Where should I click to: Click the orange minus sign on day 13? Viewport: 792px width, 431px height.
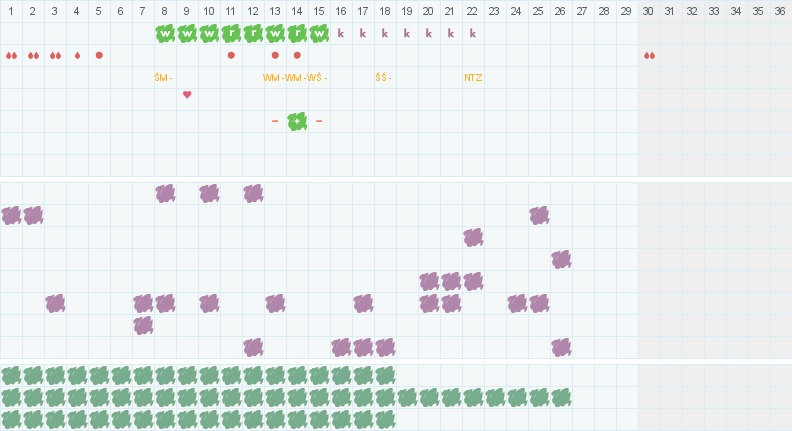[275, 121]
